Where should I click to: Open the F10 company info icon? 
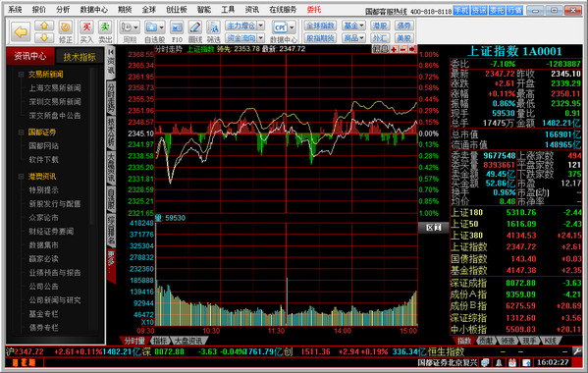coord(177,27)
